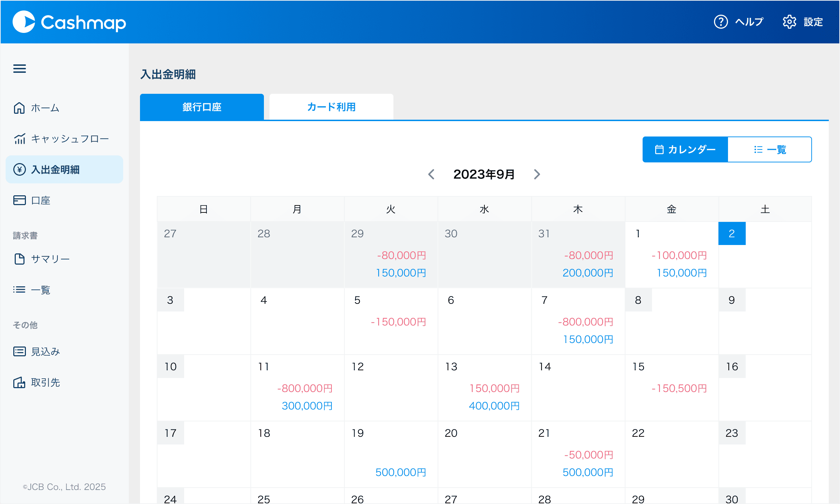
Task: Open the Help question mark icon
Action: [721, 22]
